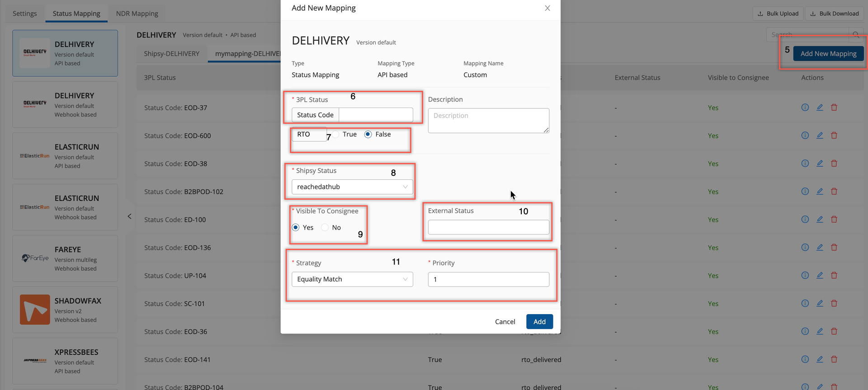This screenshot has height=390, width=868.
Task: Select the RTO True radio button
Action: pyautogui.click(x=336, y=135)
